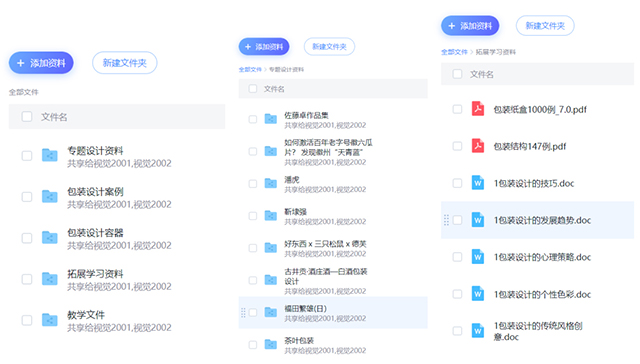The height and width of the screenshot is (364, 640).
Task: Check the 1包装设计的技巧.doc checkbox
Action: point(457,183)
